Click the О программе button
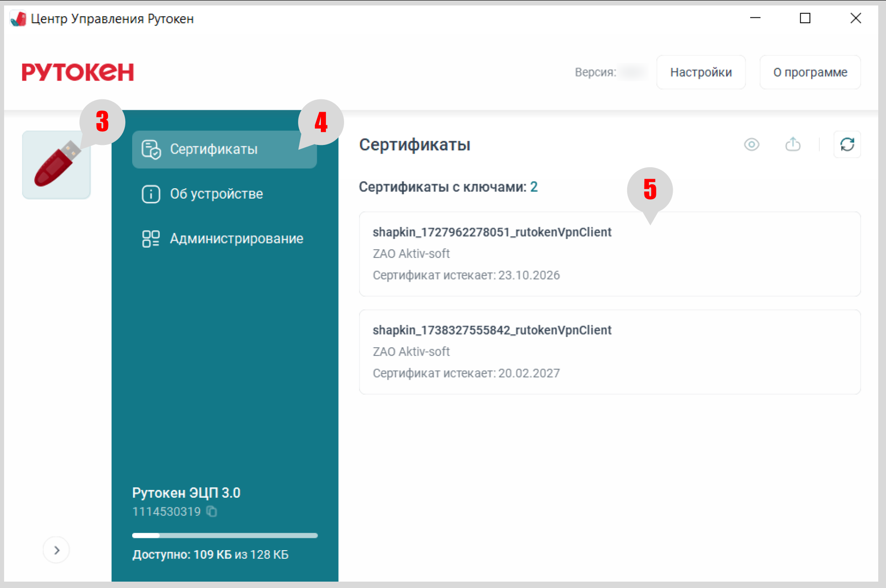 810,72
